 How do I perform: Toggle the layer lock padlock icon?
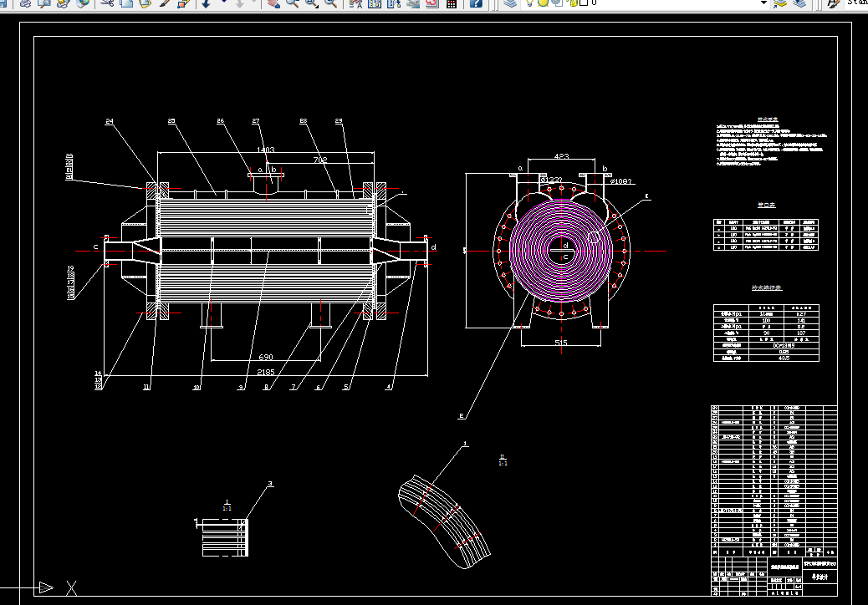[x=572, y=3]
